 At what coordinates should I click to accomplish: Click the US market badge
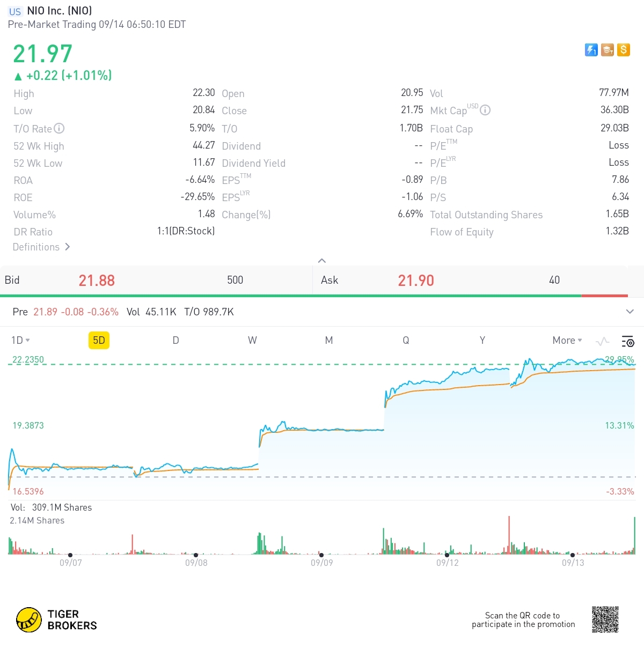tap(15, 11)
